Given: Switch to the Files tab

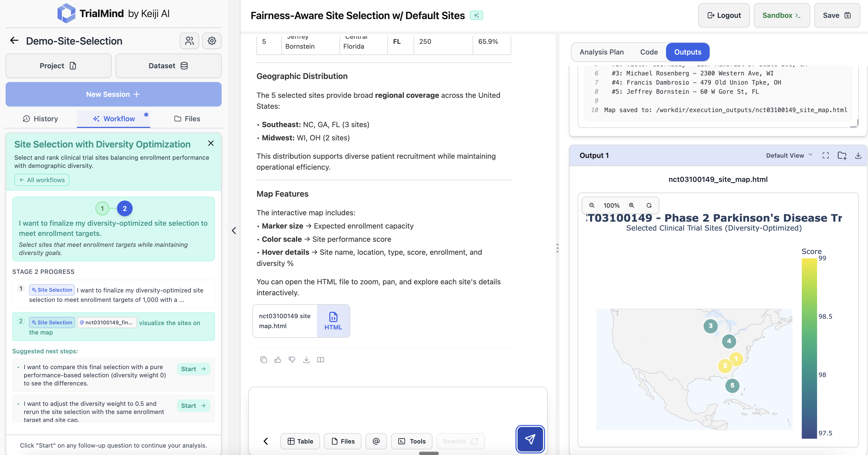Looking at the screenshot, I should (187, 119).
